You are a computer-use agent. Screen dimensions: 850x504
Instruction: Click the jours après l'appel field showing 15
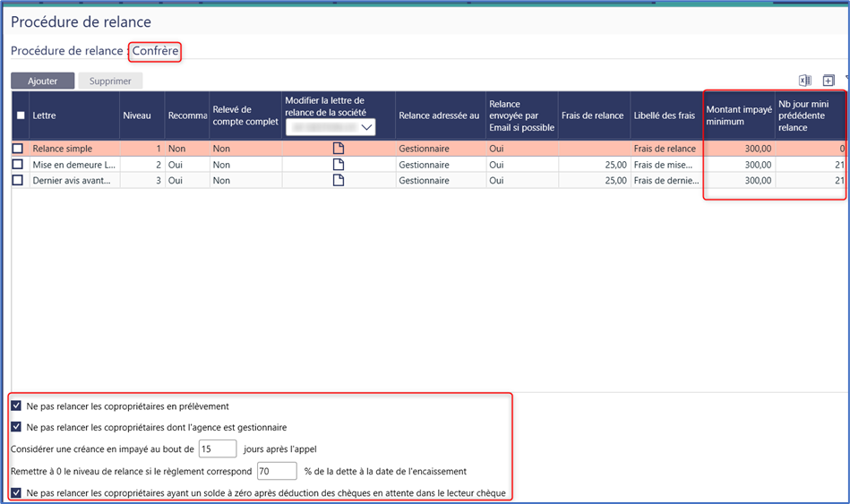(x=218, y=448)
